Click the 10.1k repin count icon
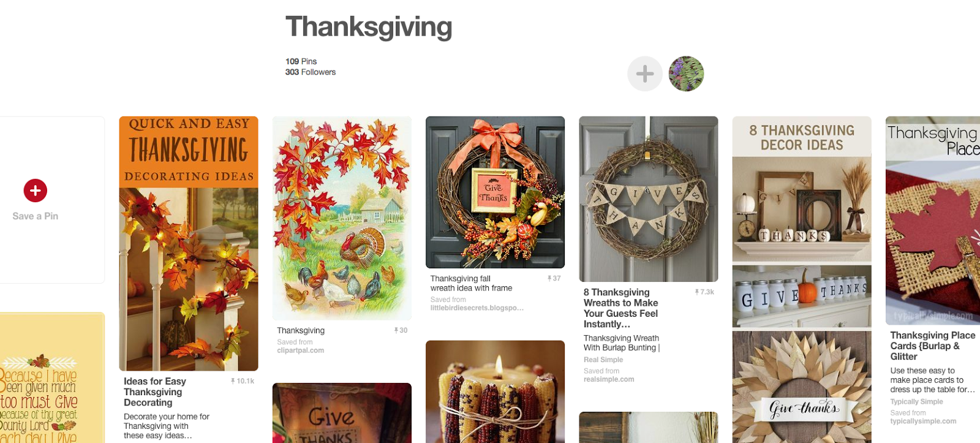Screen dimensions: 980x443 [243, 381]
